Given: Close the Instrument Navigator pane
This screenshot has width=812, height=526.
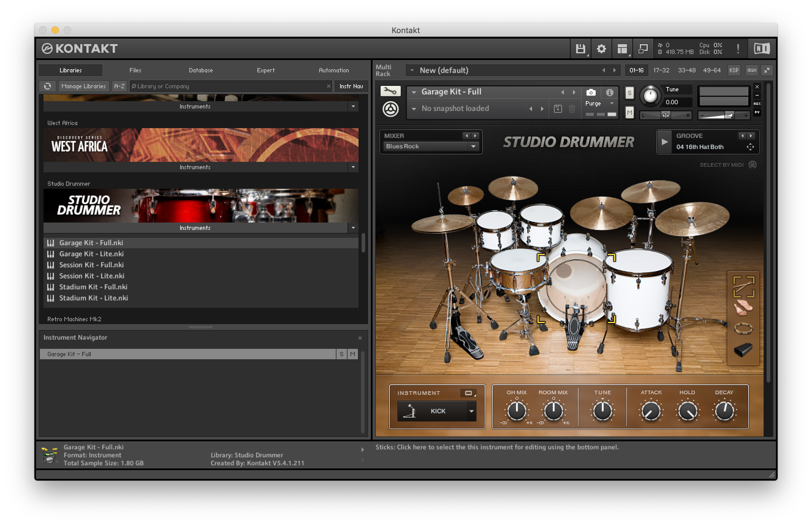Looking at the screenshot, I should [360, 338].
